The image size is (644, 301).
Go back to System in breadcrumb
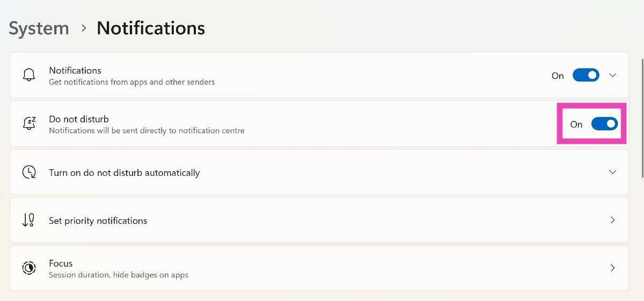tap(39, 28)
